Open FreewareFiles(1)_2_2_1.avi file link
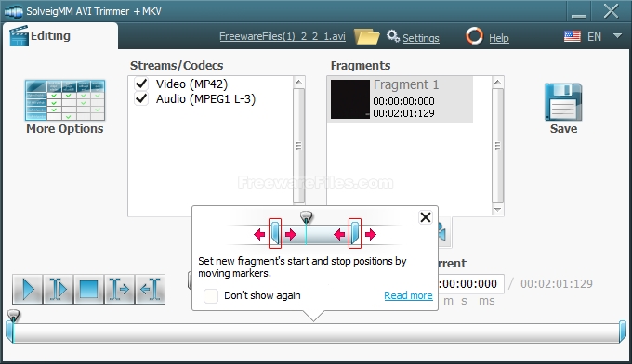 (283, 36)
